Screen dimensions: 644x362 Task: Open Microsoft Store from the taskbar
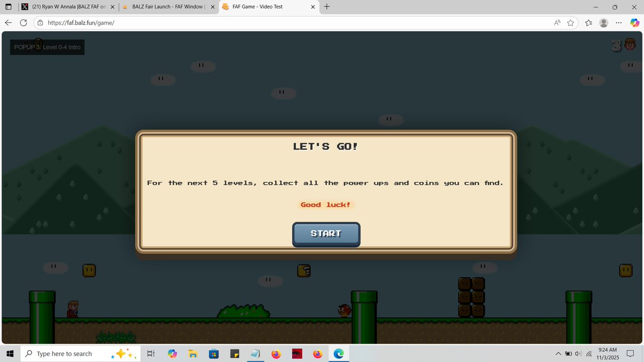click(214, 353)
